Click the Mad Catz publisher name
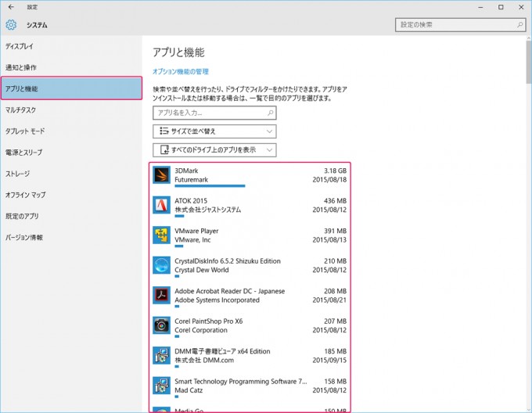This screenshot has height=413, width=532. click(189, 390)
